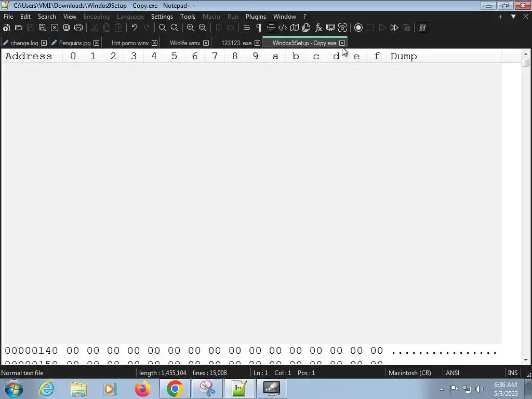Open the Replace dialog icon
This screenshot has width=532, height=399.
pyautogui.click(x=175, y=28)
